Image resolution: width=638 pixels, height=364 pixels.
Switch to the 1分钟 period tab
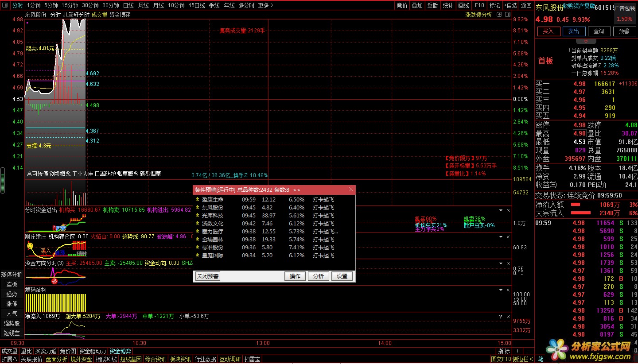(x=34, y=5)
